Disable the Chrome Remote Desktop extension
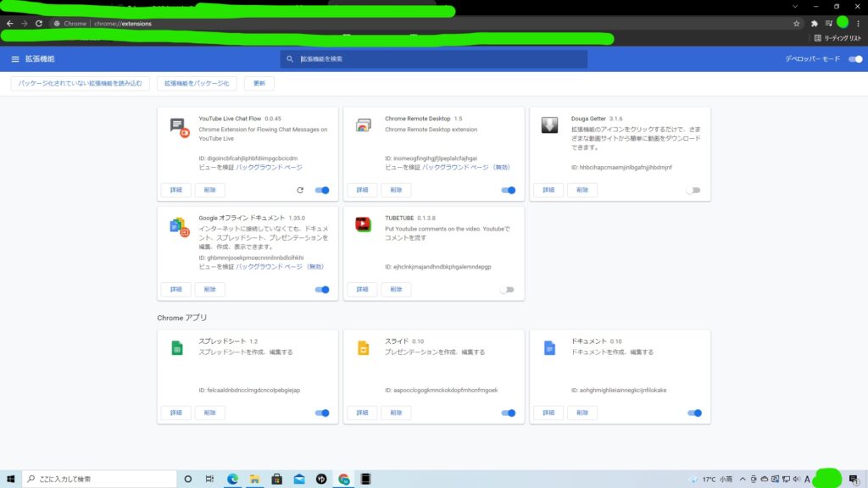The image size is (868, 488). click(x=509, y=191)
